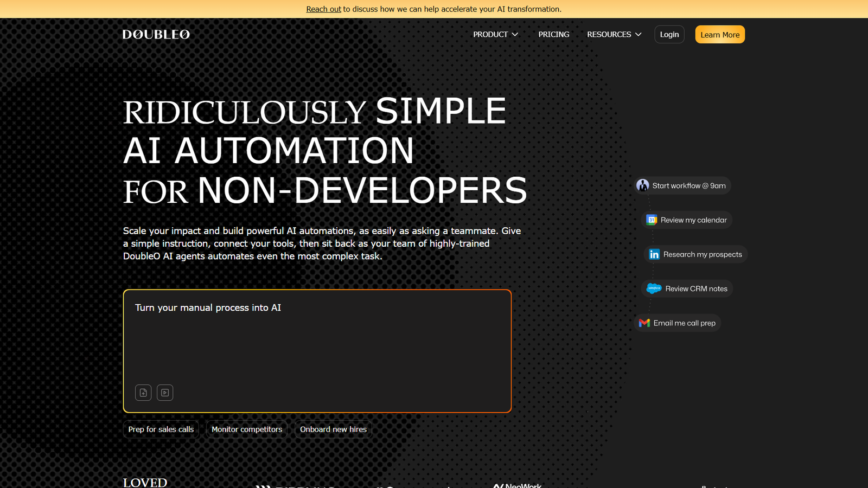Select the Prep for sales calls suggestion
This screenshot has height=488, width=868.
(161, 429)
